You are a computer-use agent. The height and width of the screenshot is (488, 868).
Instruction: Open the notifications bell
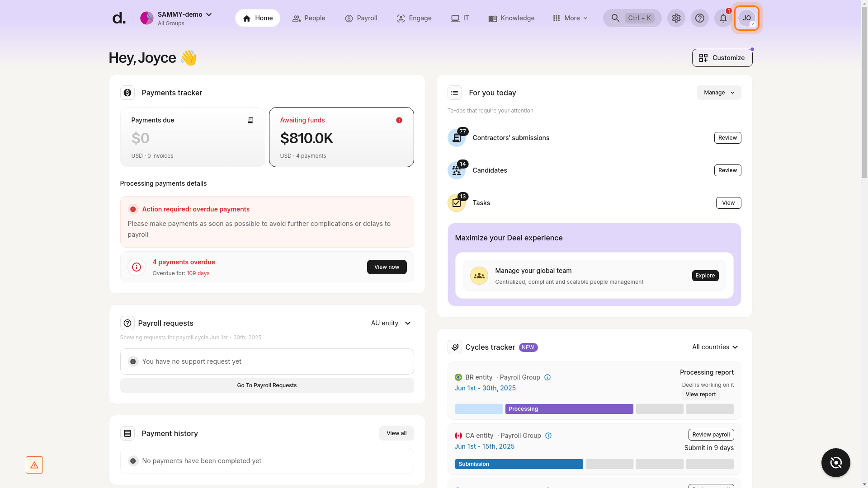[x=723, y=18]
